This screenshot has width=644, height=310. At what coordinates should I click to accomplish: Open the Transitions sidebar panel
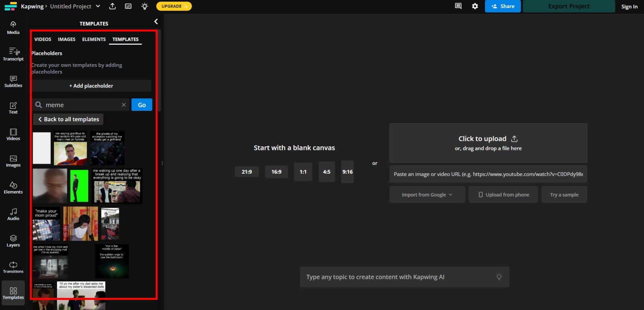click(x=13, y=267)
